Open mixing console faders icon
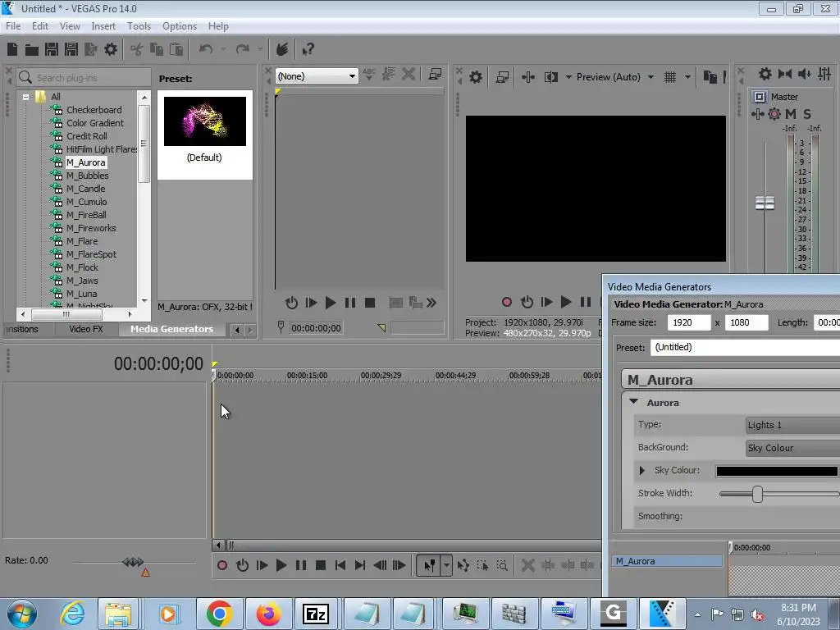Screen dimensions: 840x630 pyautogui.click(x=824, y=74)
